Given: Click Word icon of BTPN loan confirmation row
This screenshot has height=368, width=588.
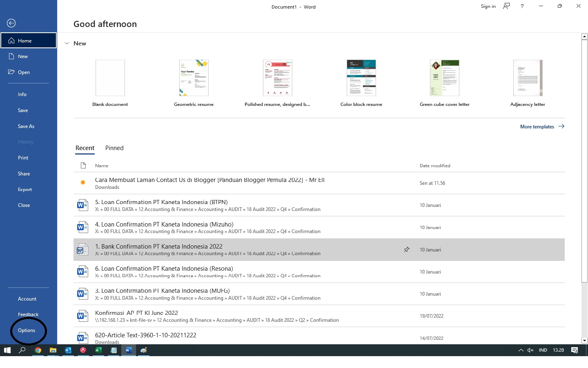Looking at the screenshot, I should tap(82, 205).
